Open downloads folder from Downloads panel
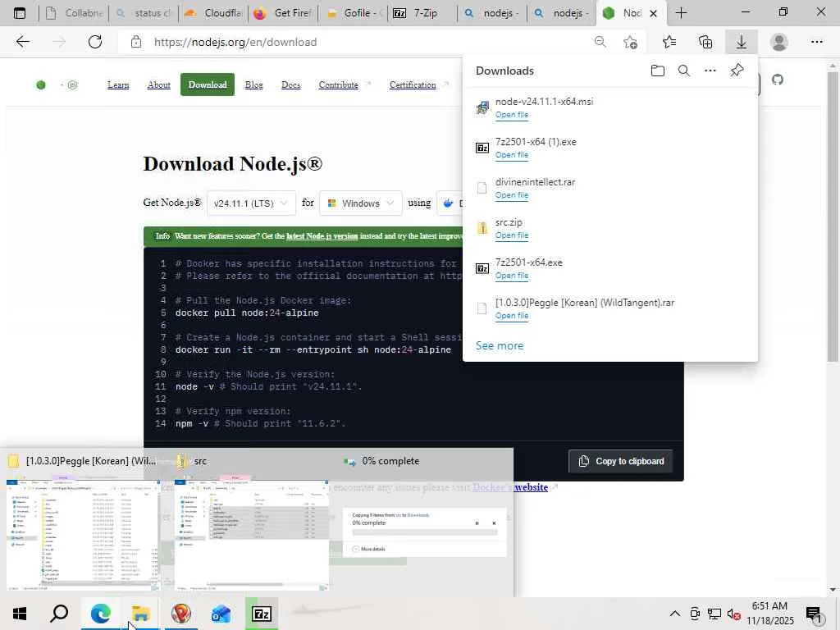840x630 pixels. (658, 71)
